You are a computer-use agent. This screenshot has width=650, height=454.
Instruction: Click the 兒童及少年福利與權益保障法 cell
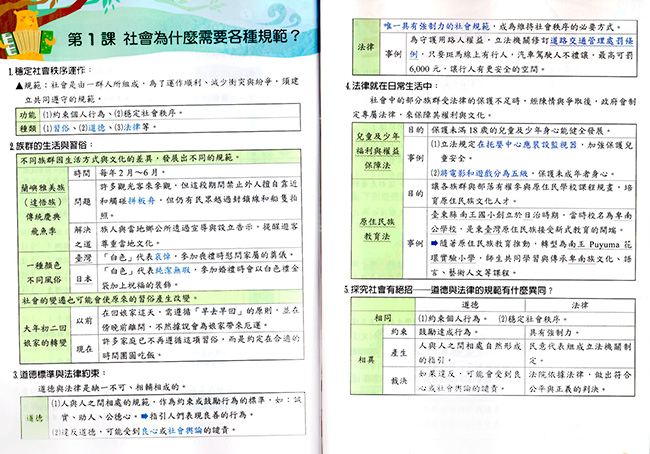click(377, 151)
